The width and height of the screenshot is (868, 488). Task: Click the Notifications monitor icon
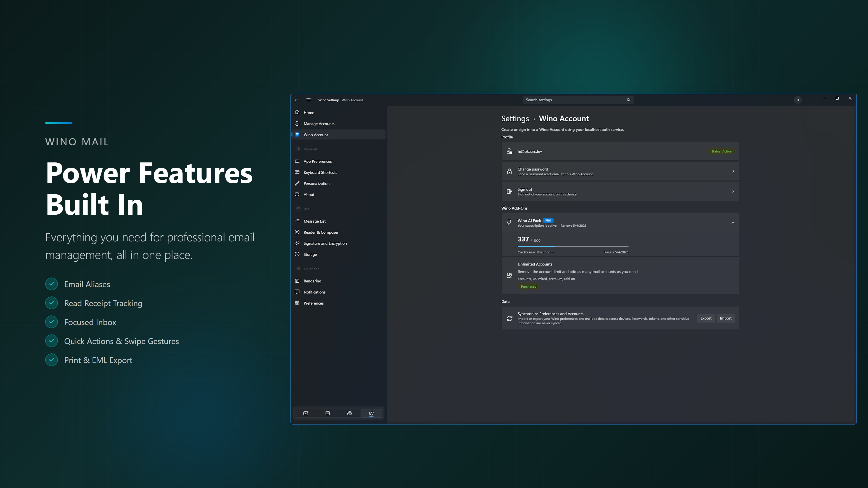[x=297, y=292]
